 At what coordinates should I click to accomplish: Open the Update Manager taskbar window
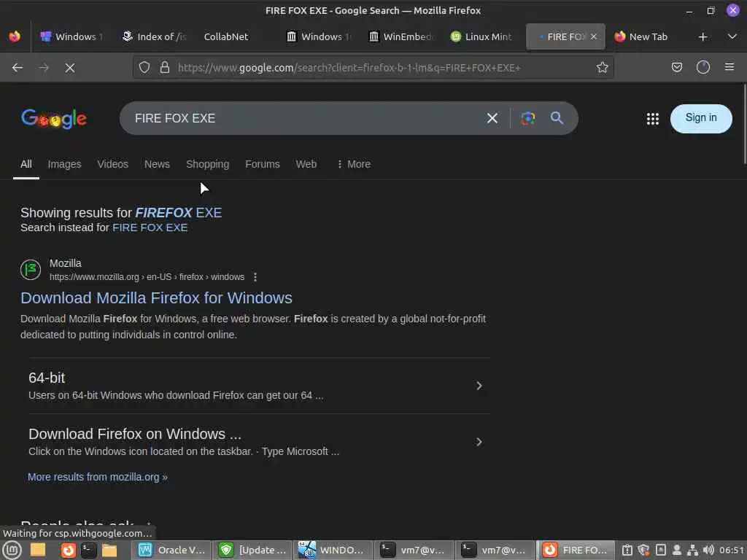click(x=252, y=551)
